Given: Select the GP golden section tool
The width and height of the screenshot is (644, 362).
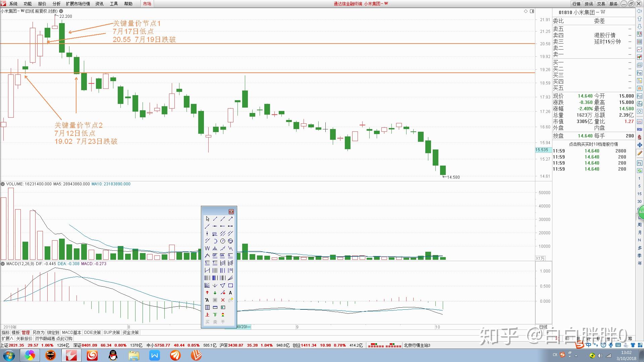Looking at the screenshot, I should coord(215,256).
